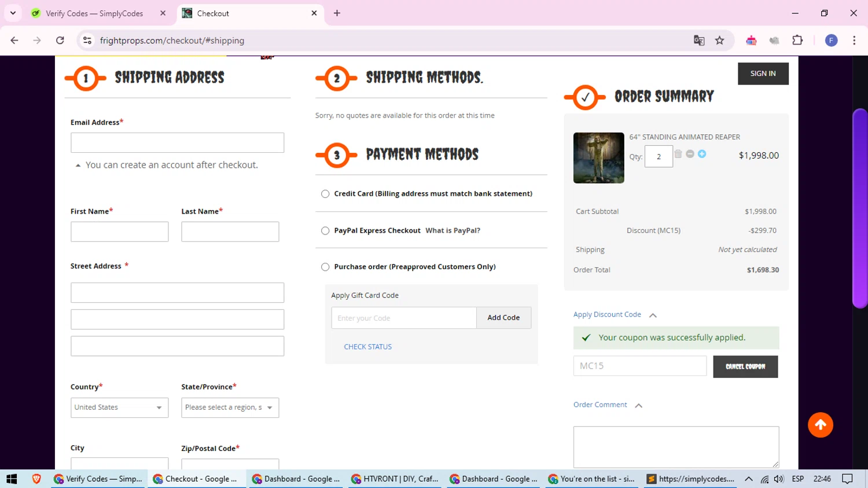Decrease quantity with the minus icon

pyautogui.click(x=690, y=154)
